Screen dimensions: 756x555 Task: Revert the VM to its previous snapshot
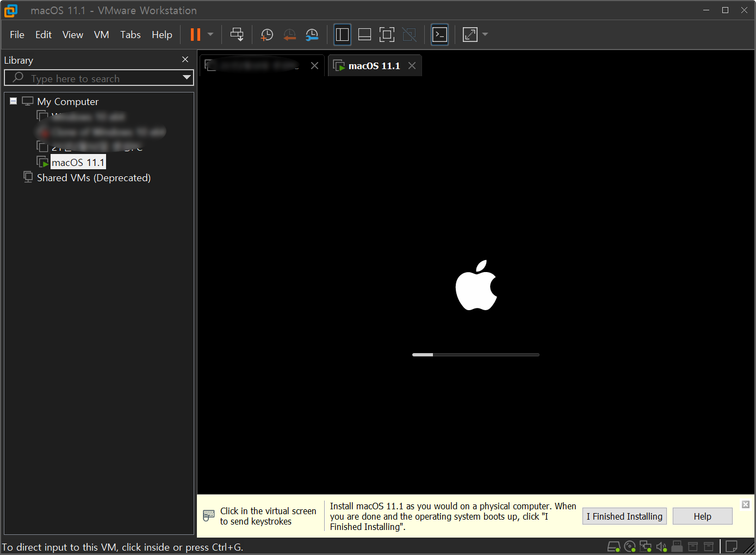tap(289, 35)
